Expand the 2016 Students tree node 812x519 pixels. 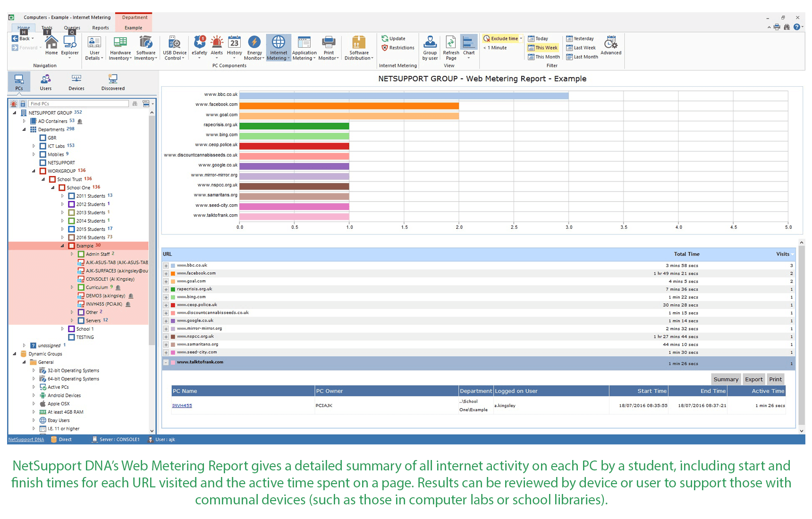[62, 236]
